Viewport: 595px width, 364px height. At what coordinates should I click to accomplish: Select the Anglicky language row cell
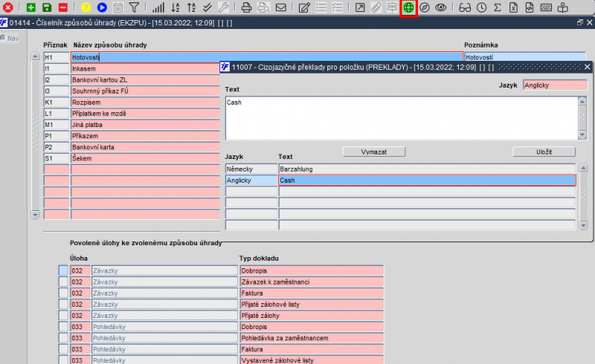(x=251, y=180)
